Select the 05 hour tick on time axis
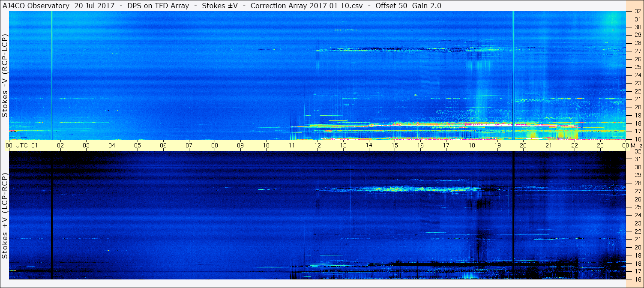Image resolution: width=644 pixels, height=288 pixels. pyautogui.click(x=138, y=145)
